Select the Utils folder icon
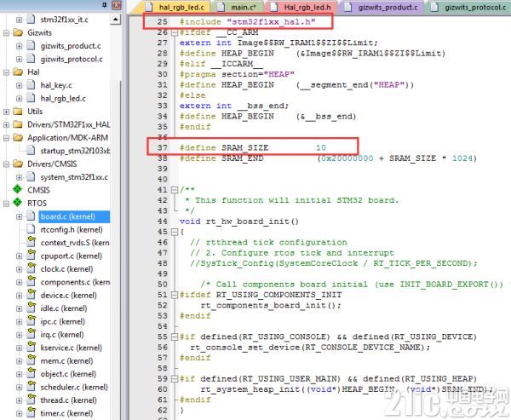Viewport: 511px width, 420px height. (18, 112)
